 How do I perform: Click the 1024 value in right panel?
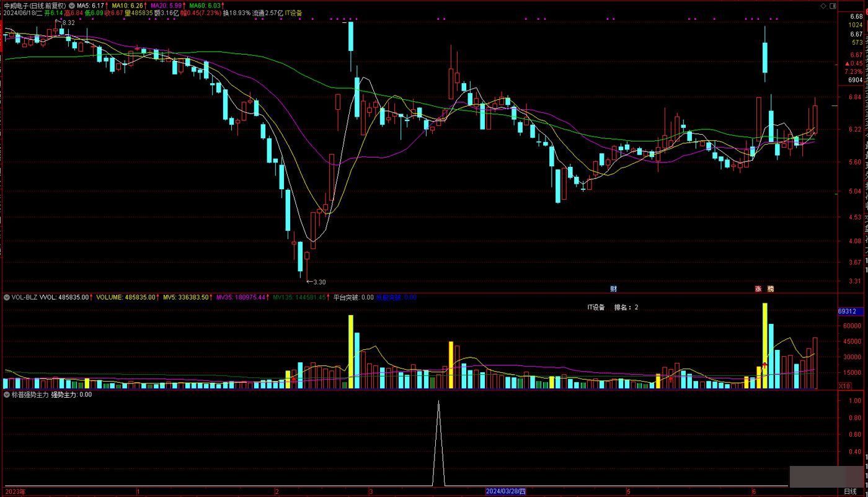(x=856, y=25)
